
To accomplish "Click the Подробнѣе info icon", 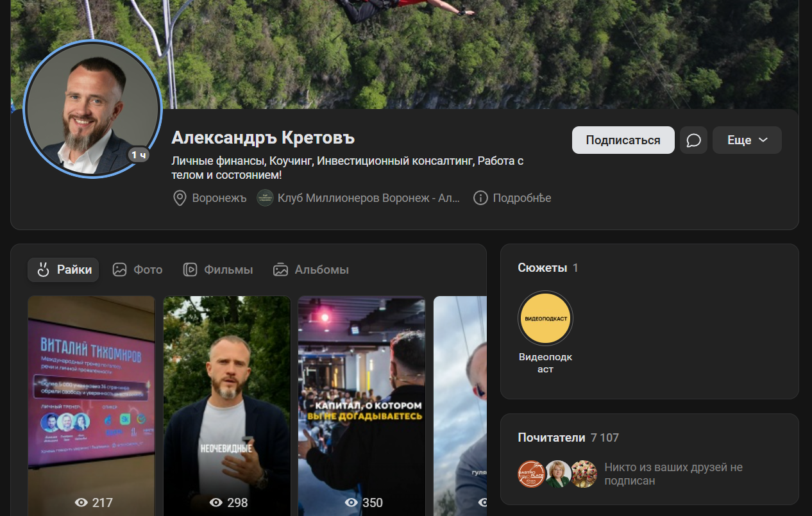I will click(480, 197).
